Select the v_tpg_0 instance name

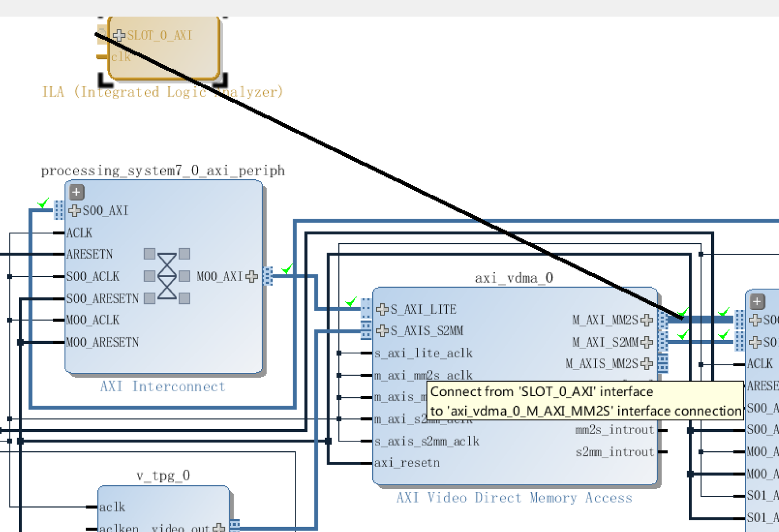tap(164, 476)
